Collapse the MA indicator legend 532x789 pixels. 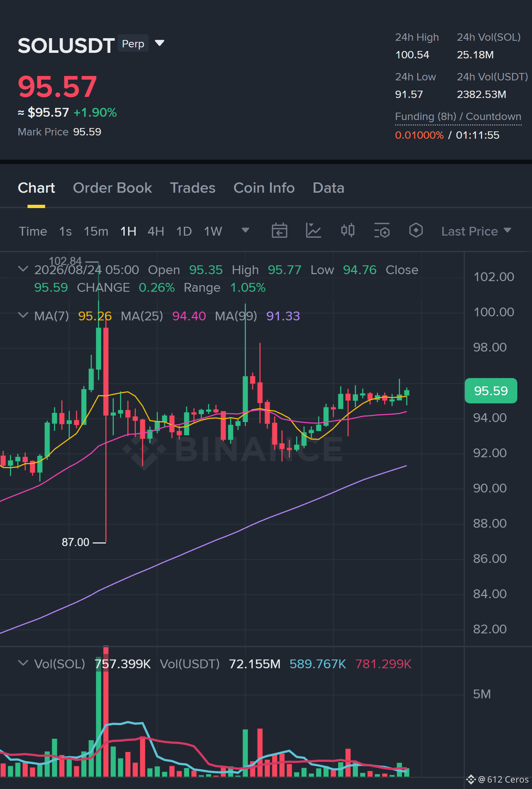23,315
